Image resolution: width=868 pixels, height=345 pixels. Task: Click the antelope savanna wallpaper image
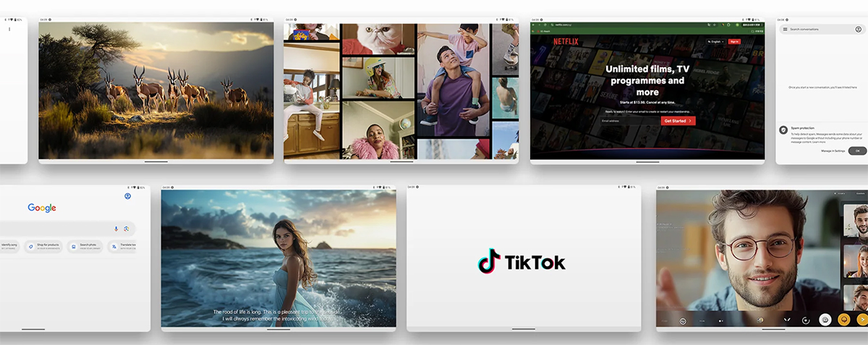[156, 90]
